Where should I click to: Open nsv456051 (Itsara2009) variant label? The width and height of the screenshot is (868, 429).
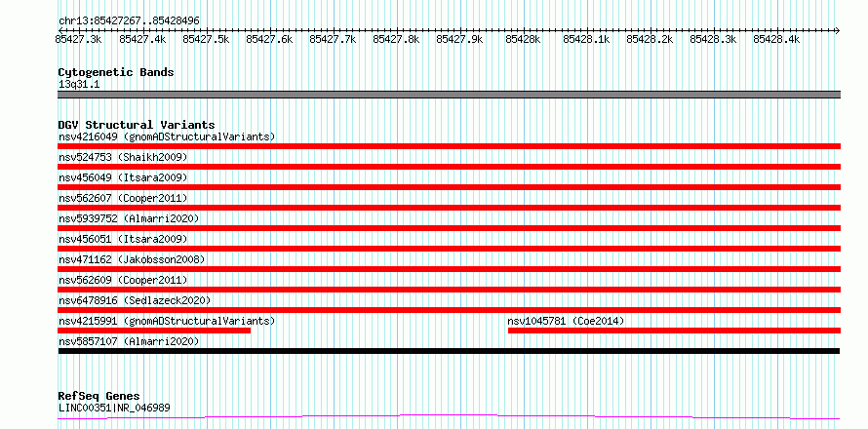point(123,239)
